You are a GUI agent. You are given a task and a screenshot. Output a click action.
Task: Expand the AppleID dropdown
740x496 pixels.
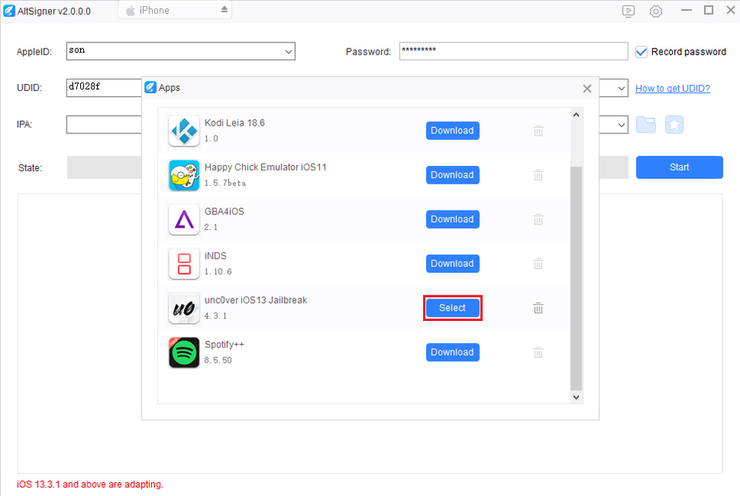click(x=288, y=51)
